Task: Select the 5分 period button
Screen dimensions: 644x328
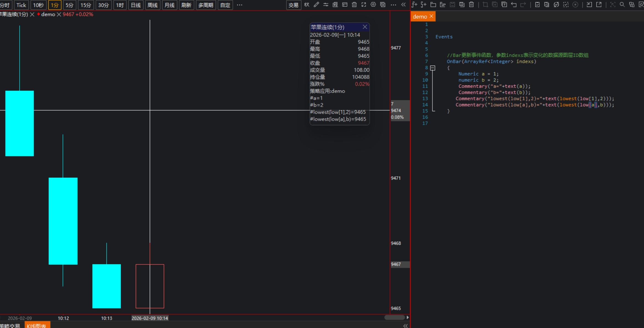Action: [x=70, y=5]
